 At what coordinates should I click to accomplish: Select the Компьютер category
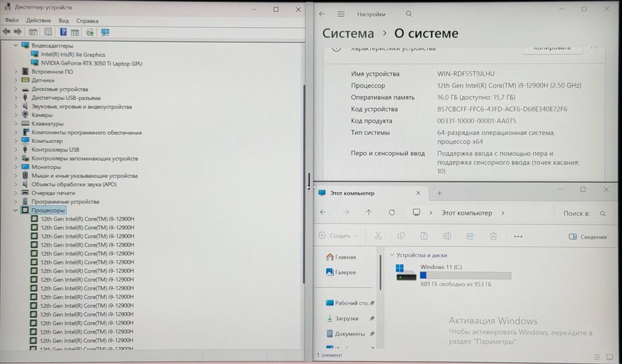tap(47, 141)
